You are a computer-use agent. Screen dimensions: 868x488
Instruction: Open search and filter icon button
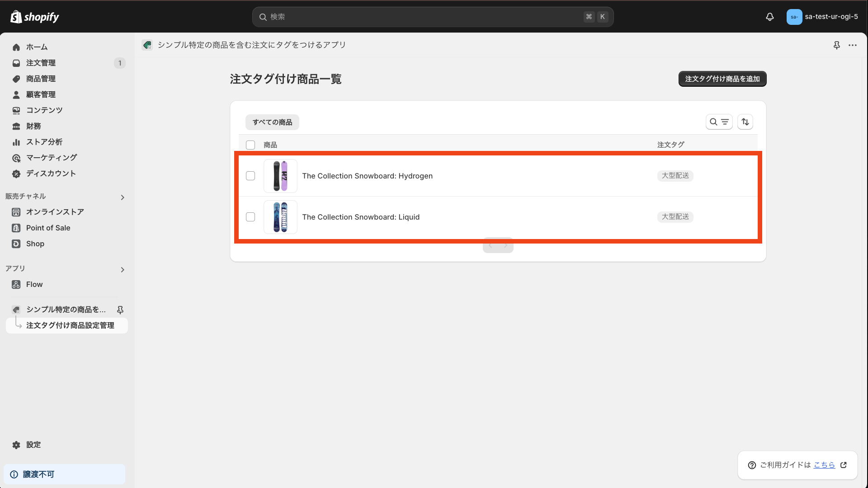tap(719, 122)
